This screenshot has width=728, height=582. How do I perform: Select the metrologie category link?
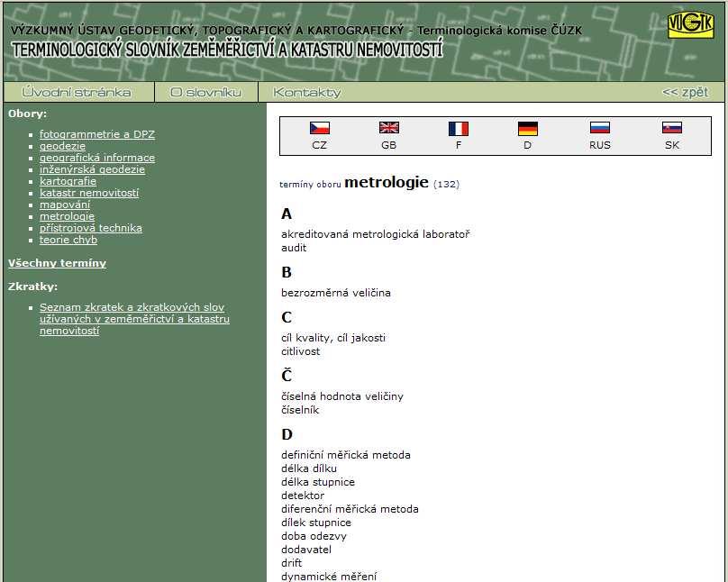pyautogui.click(x=67, y=216)
